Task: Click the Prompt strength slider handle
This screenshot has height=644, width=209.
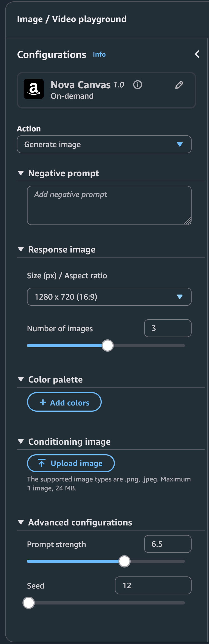Action: tap(124, 562)
